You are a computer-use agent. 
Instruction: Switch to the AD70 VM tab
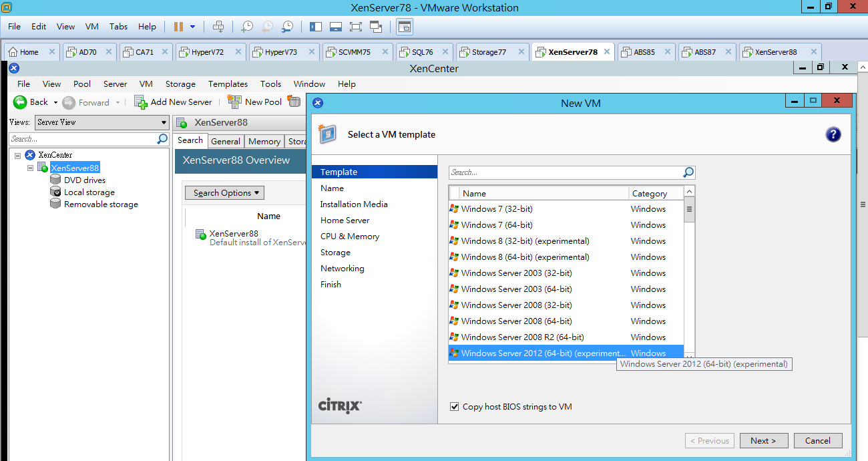coord(88,52)
